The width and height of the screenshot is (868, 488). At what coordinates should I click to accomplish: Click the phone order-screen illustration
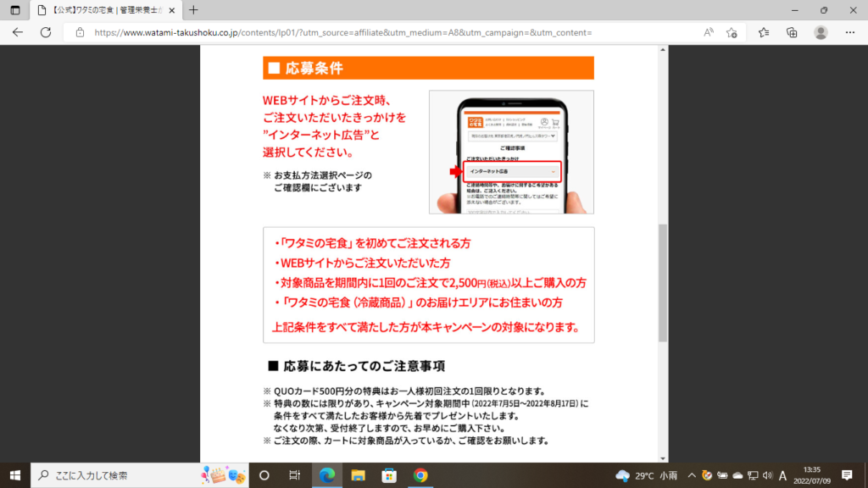(x=511, y=152)
